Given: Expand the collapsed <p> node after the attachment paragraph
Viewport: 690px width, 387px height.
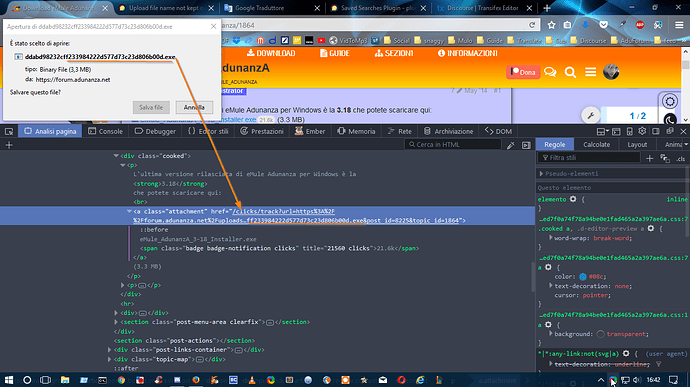Looking at the screenshot, I should tap(123, 285).
